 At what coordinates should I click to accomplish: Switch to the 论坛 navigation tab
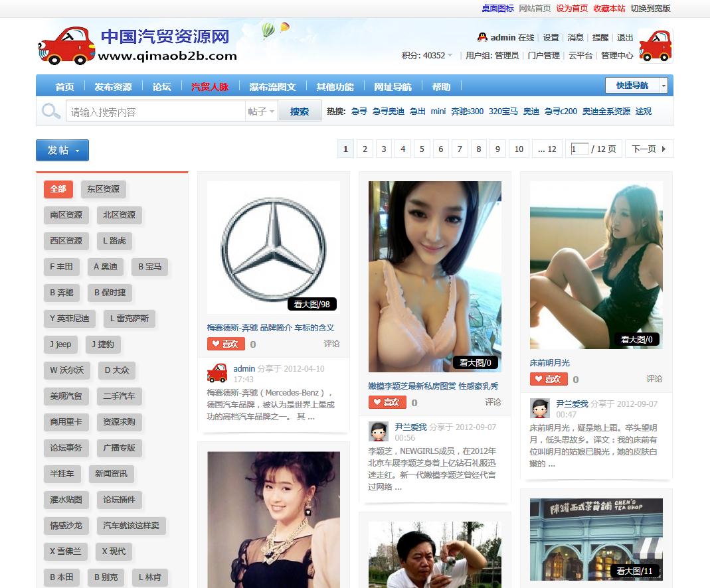pyautogui.click(x=161, y=86)
